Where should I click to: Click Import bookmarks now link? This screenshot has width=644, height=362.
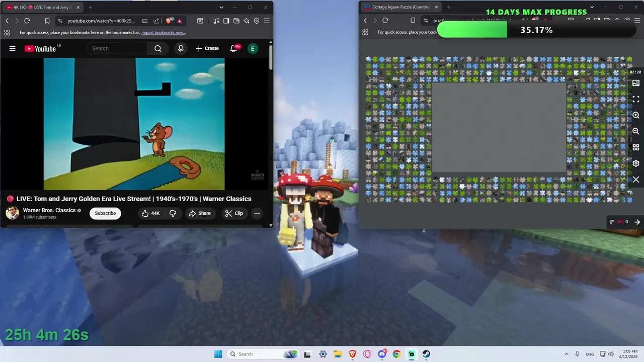pos(164,32)
